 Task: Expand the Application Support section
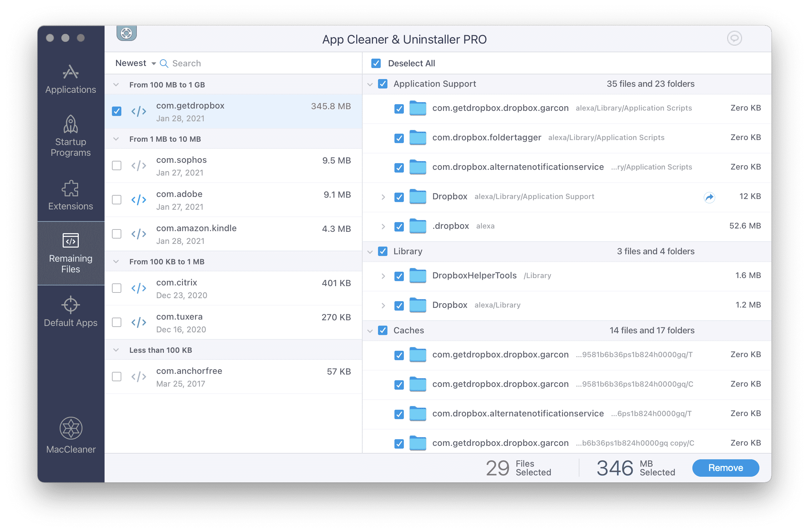[x=371, y=83]
